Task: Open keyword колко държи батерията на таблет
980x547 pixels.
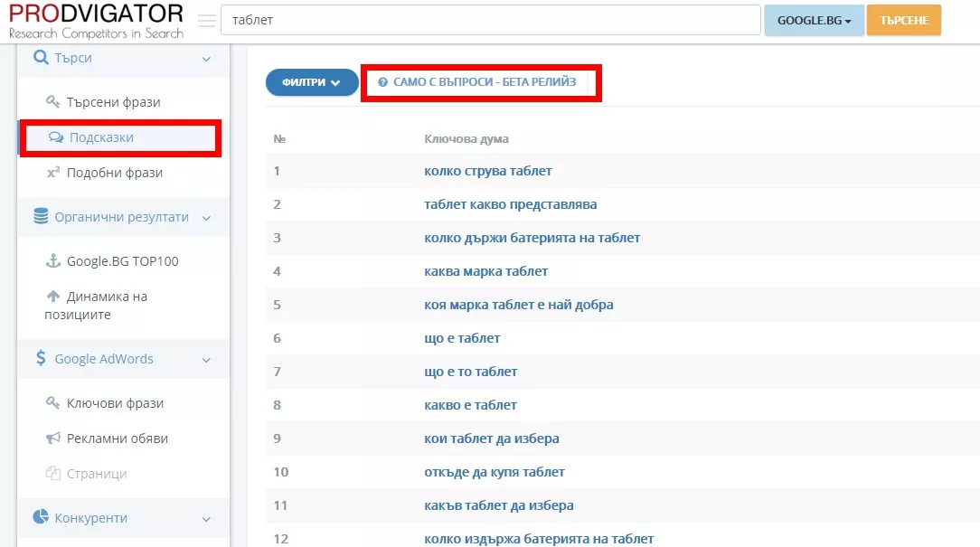Action: click(532, 238)
